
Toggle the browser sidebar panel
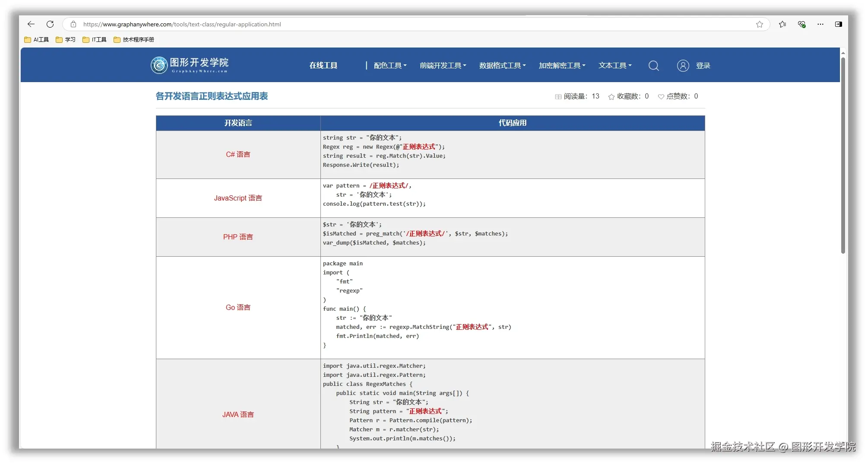(x=839, y=24)
